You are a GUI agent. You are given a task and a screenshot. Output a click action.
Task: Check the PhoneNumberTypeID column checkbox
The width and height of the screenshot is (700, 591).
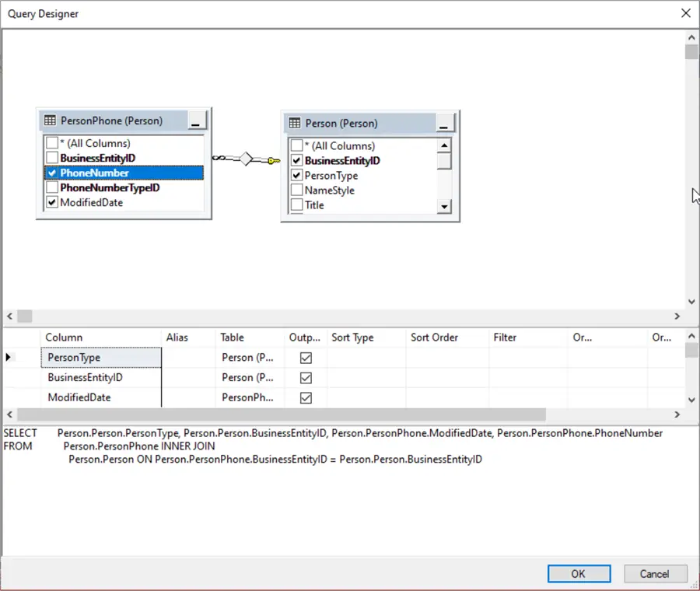pyautogui.click(x=52, y=187)
